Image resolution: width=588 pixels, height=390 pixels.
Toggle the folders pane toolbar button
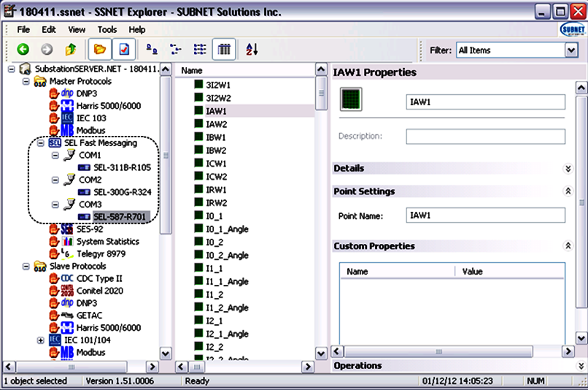[x=100, y=49]
